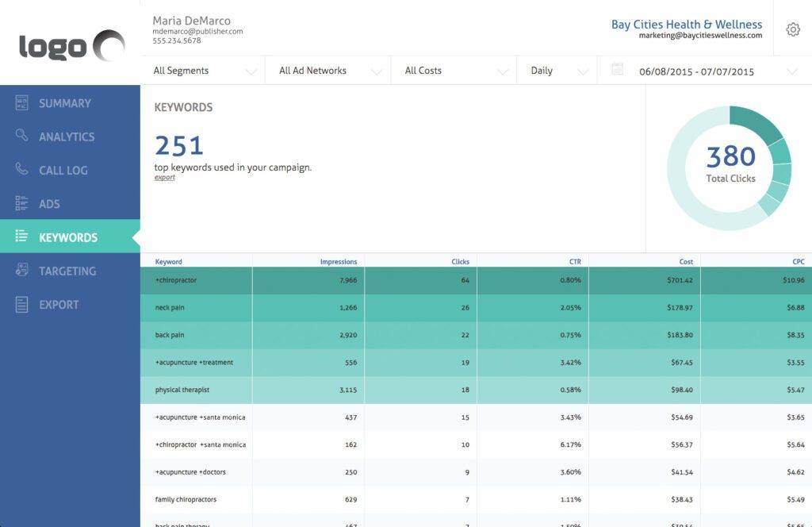This screenshot has width=812, height=527.
Task: Open the All Ad Networks dropdown
Action: point(327,71)
